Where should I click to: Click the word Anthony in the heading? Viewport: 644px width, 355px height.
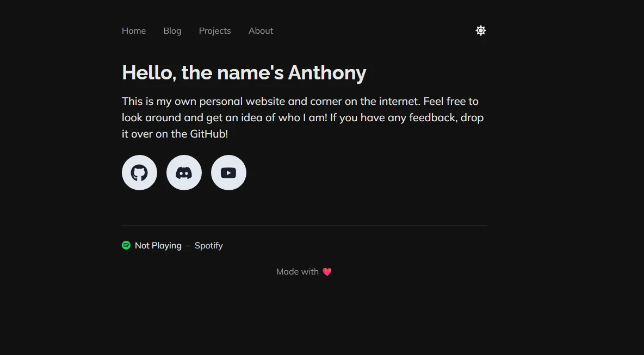327,73
